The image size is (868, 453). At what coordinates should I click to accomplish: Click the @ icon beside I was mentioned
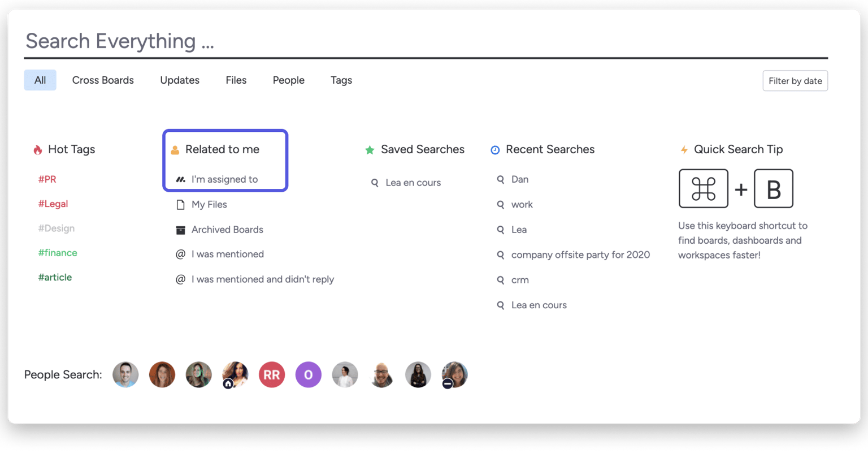(x=181, y=254)
